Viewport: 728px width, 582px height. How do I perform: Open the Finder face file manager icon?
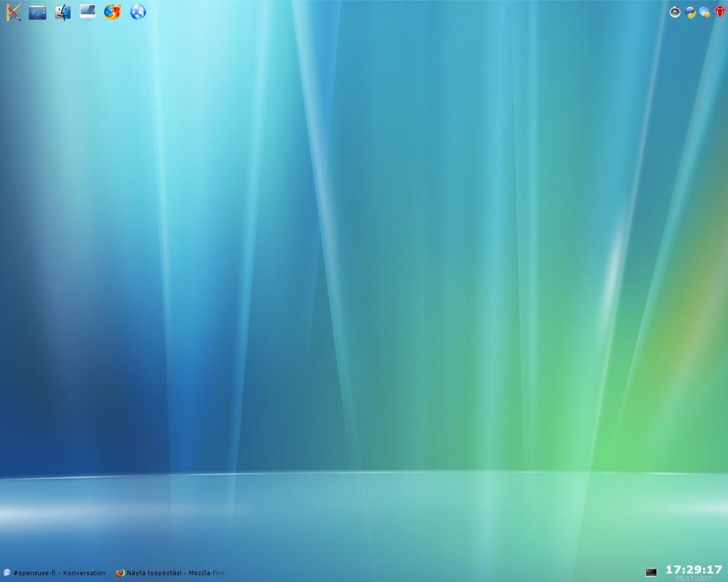coord(63,12)
